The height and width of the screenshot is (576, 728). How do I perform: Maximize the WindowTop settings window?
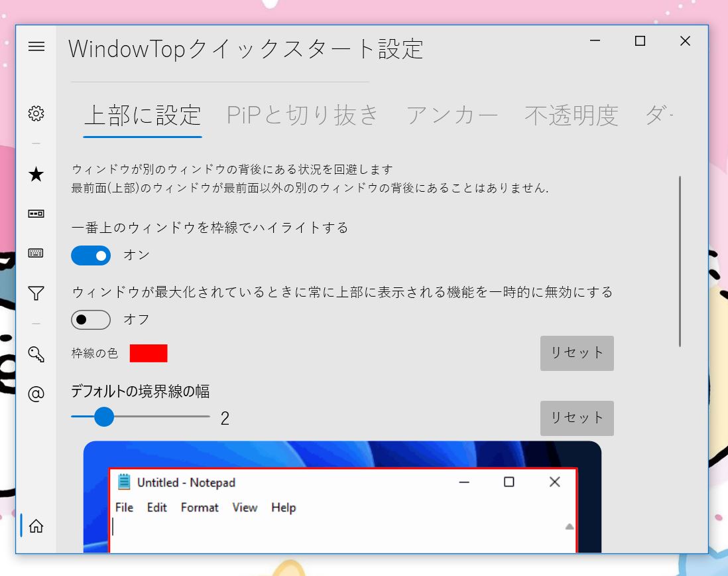click(640, 41)
